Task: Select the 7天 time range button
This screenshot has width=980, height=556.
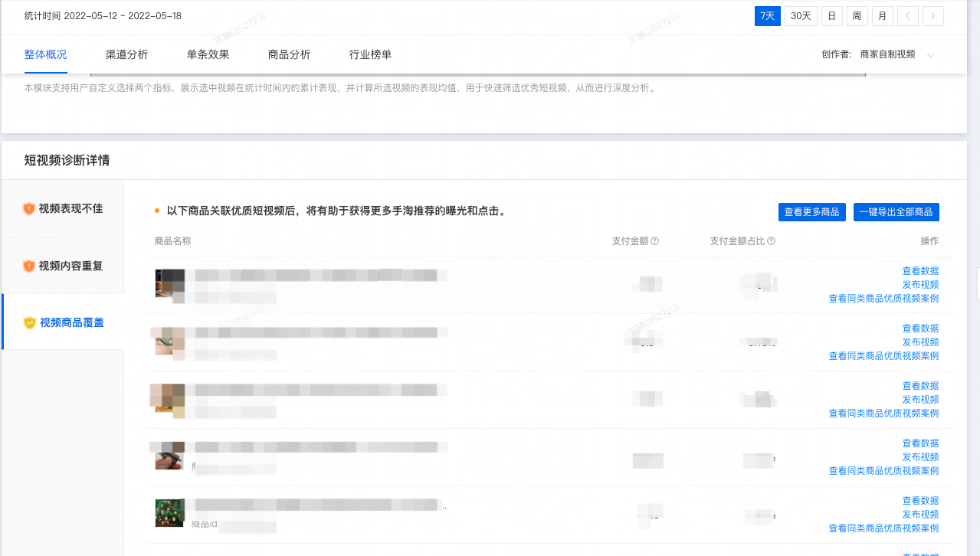Action: tap(768, 16)
